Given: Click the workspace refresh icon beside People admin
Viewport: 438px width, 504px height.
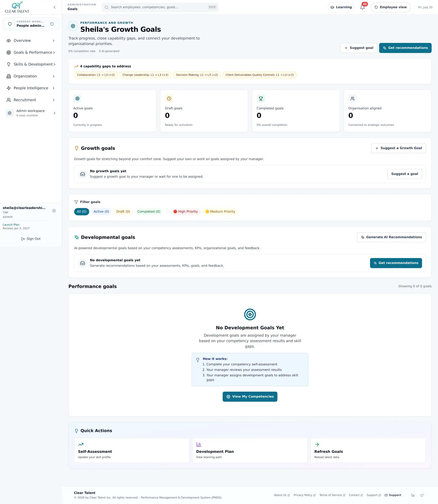Looking at the screenshot, I should click(52, 24).
